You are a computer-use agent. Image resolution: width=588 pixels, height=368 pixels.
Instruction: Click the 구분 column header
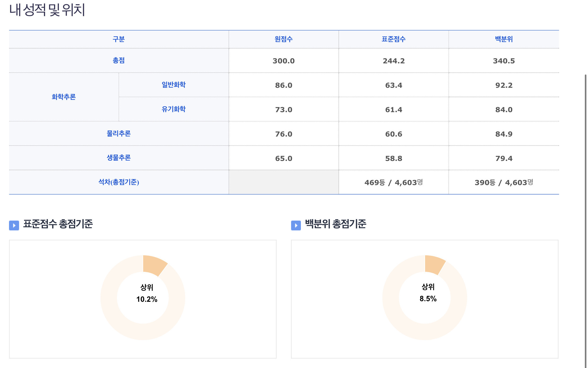119,39
